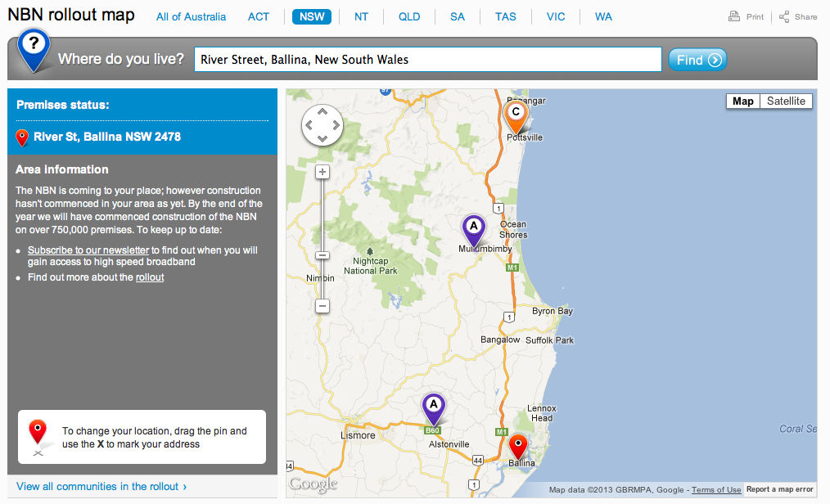Screen dimensions: 830x504
Task: Click the Area information heading
Action: pos(62,169)
